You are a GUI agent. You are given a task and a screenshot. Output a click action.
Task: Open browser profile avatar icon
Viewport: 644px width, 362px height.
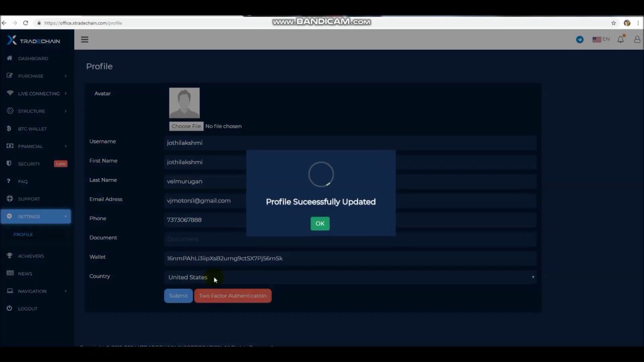[627, 23]
